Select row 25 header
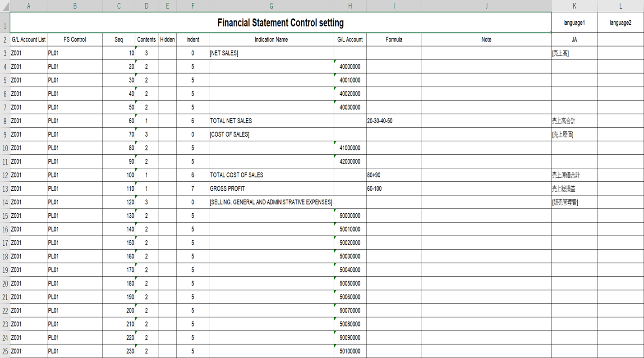Screen dimensions: 644x358 (5, 351)
